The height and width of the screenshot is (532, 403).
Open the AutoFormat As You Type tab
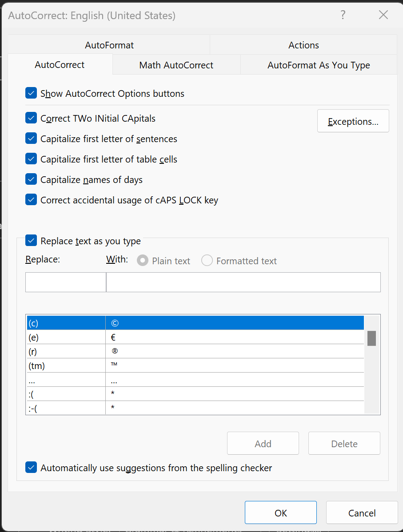coord(319,65)
